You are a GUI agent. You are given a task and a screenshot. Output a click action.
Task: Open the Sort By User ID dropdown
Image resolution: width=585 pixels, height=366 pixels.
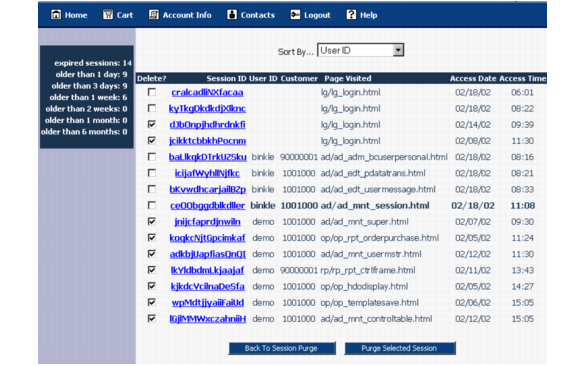click(x=360, y=50)
